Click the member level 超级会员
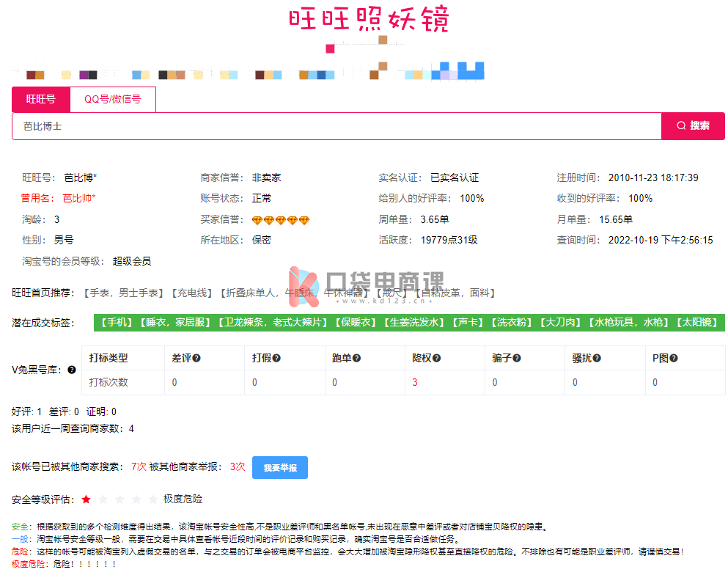 coord(132,262)
